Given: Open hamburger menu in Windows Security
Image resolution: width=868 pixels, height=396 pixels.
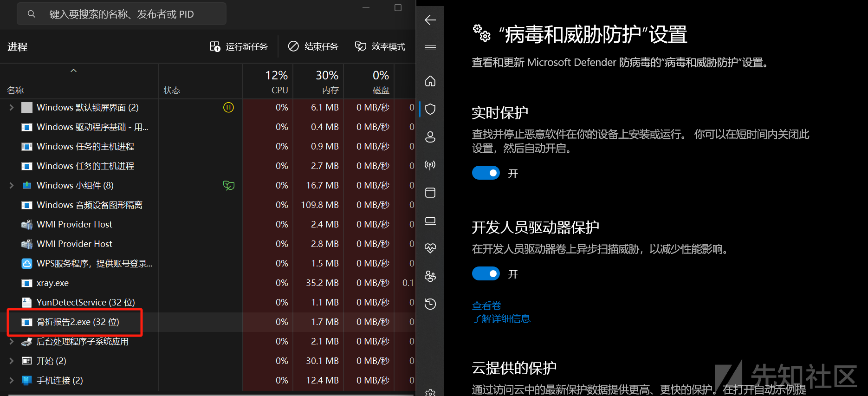Looking at the screenshot, I should 430,47.
